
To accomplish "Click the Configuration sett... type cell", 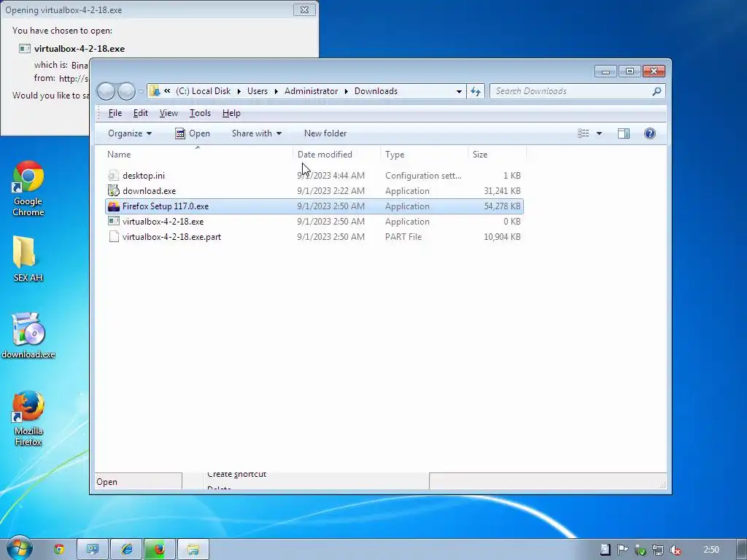I will (423, 175).
